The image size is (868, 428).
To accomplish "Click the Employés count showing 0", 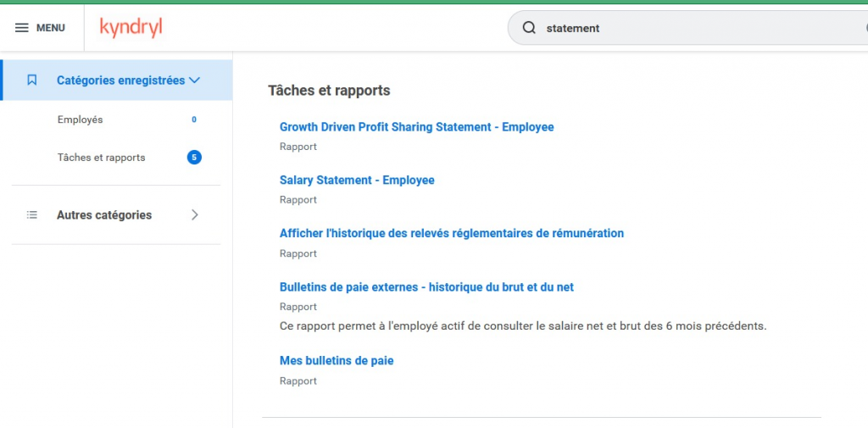I will (194, 120).
